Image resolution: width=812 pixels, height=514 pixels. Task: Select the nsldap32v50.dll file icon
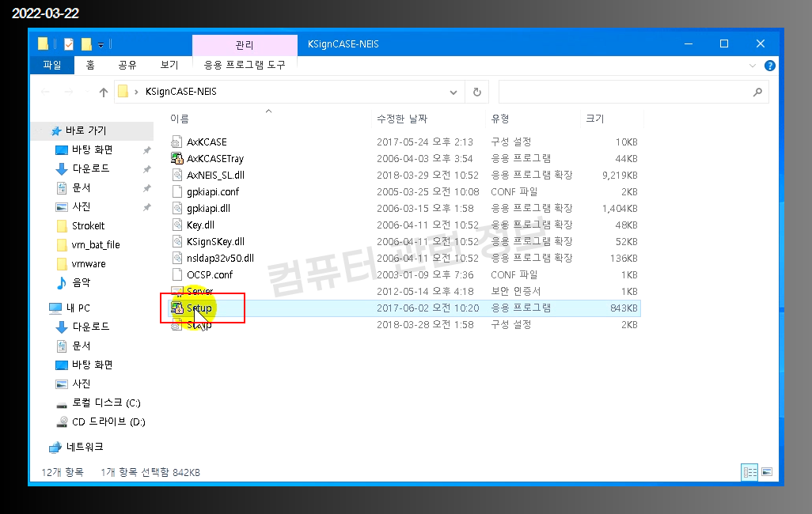click(x=177, y=258)
